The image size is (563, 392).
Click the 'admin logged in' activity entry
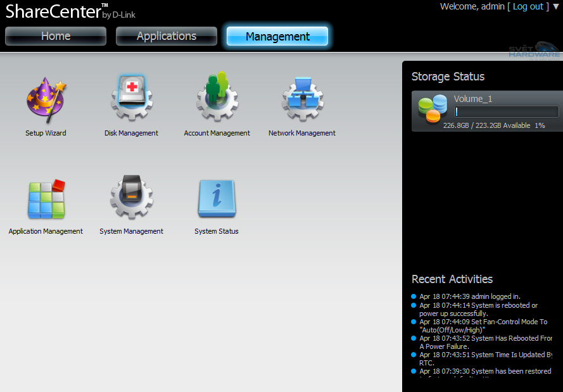tap(469, 296)
